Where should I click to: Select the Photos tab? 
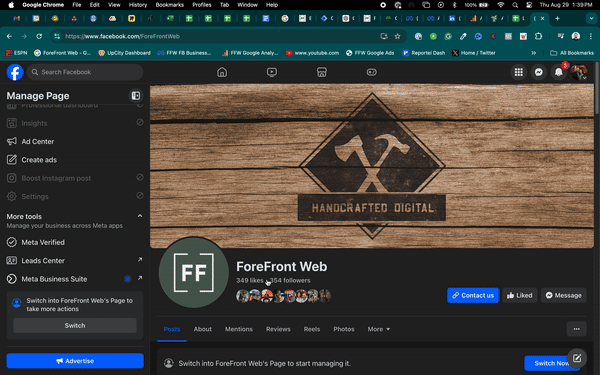tap(344, 329)
